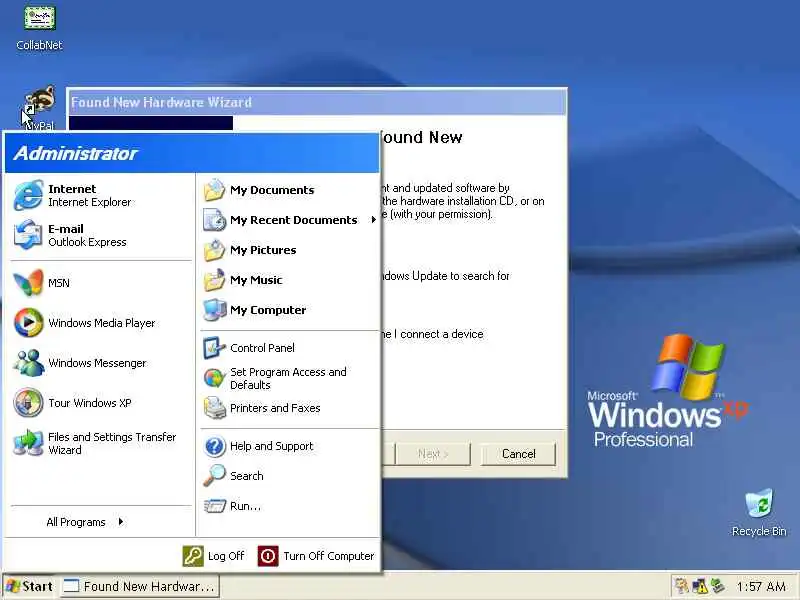Click the Start button on taskbar

[x=30, y=586]
